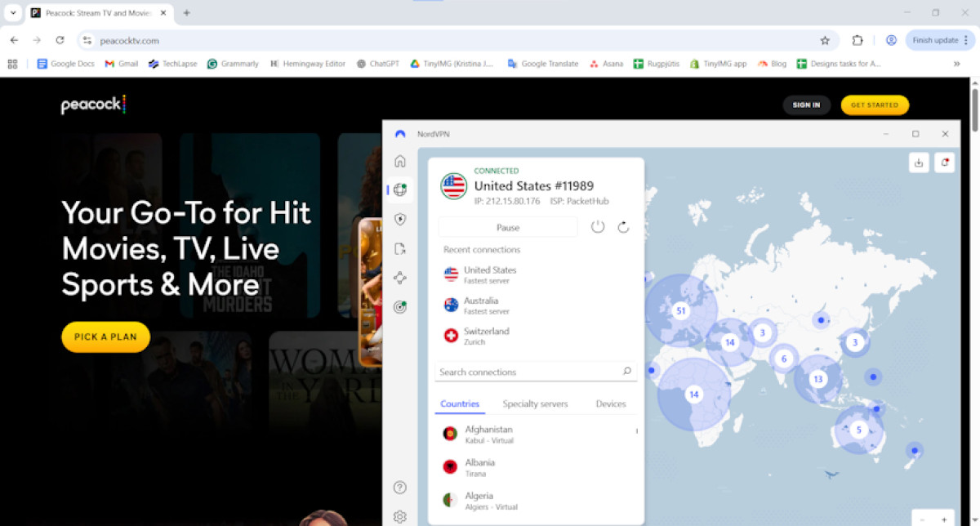The width and height of the screenshot is (980, 526).
Task: Click the map cluster labeled 6
Action: (784, 359)
